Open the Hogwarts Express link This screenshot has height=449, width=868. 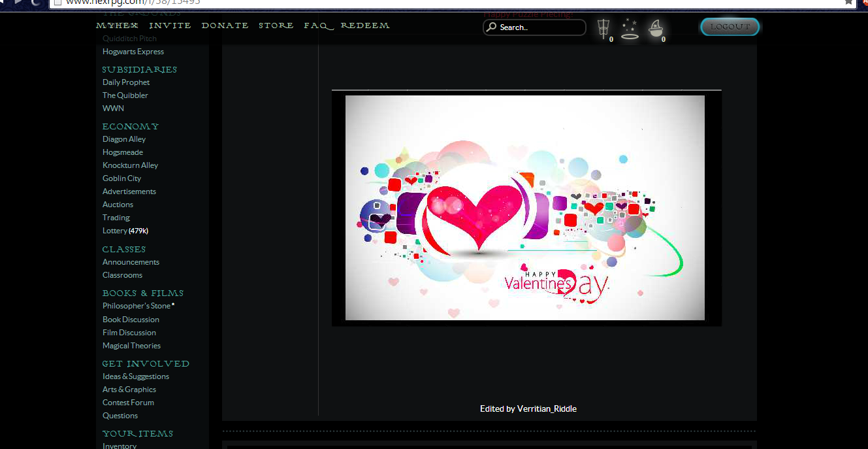(x=133, y=52)
